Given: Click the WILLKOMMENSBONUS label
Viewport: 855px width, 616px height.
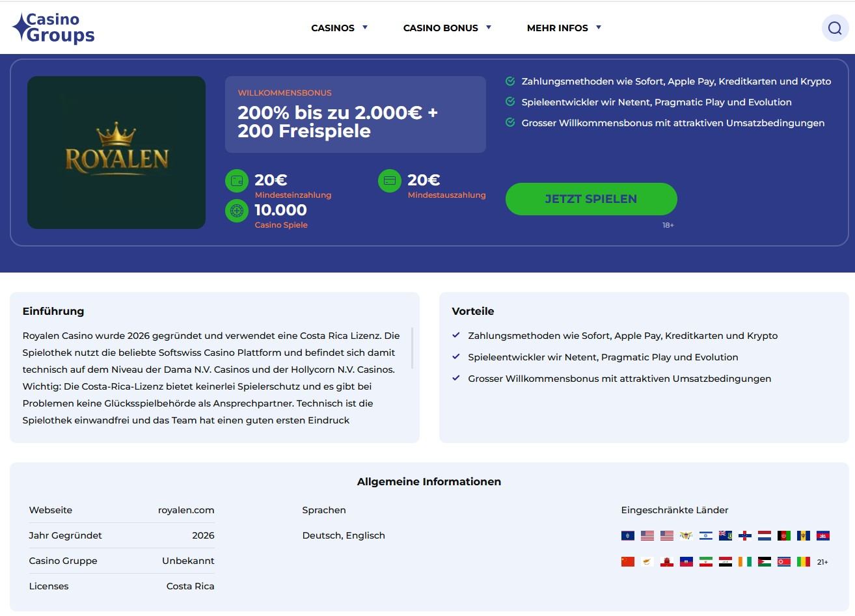Looking at the screenshot, I should pyautogui.click(x=284, y=93).
